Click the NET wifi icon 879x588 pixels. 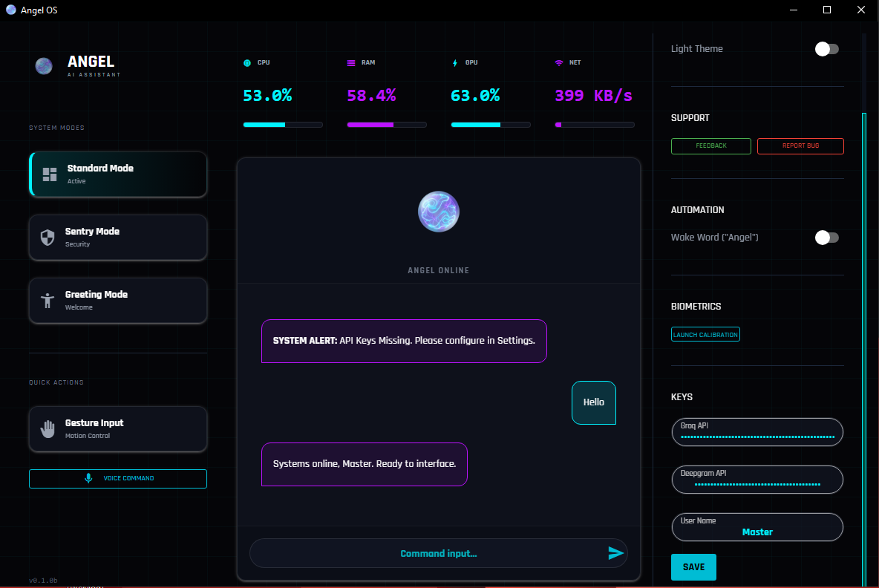[559, 63]
